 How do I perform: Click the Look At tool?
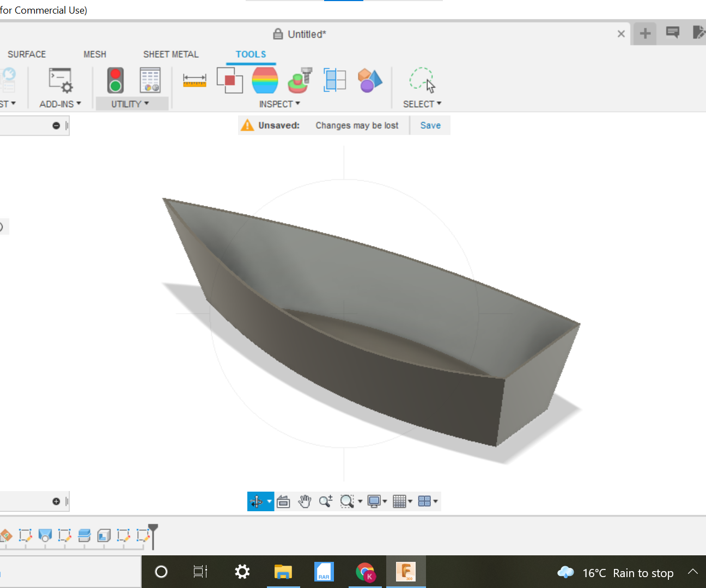point(284,501)
